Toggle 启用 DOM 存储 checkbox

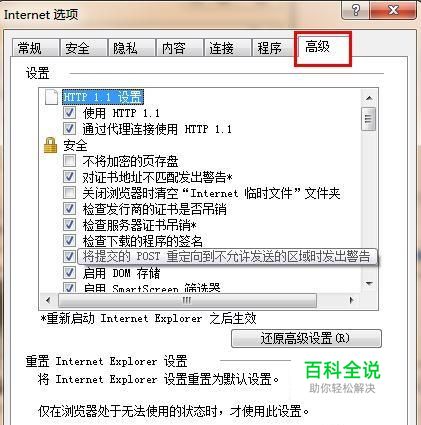click(69, 273)
